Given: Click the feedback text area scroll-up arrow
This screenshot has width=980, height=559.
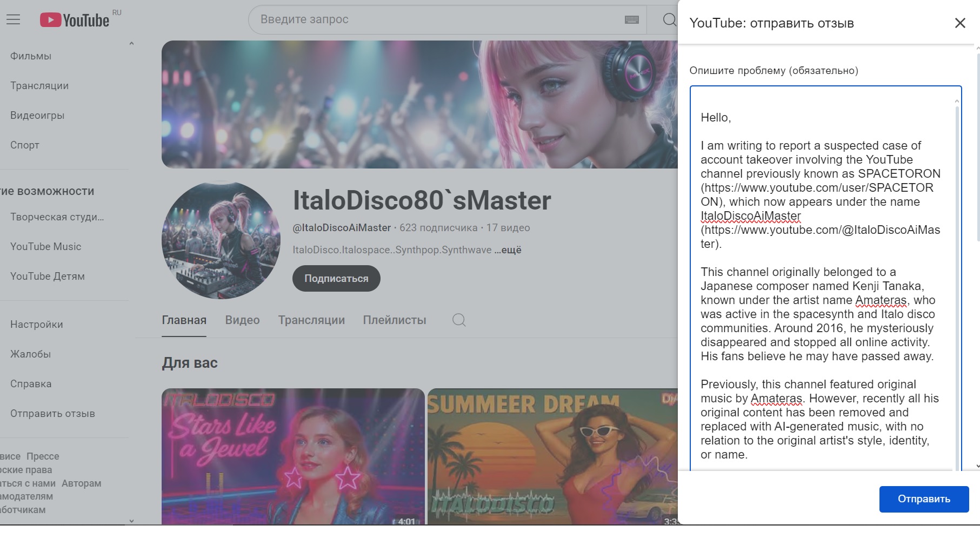Looking at the screenshot, I should 957,102.
